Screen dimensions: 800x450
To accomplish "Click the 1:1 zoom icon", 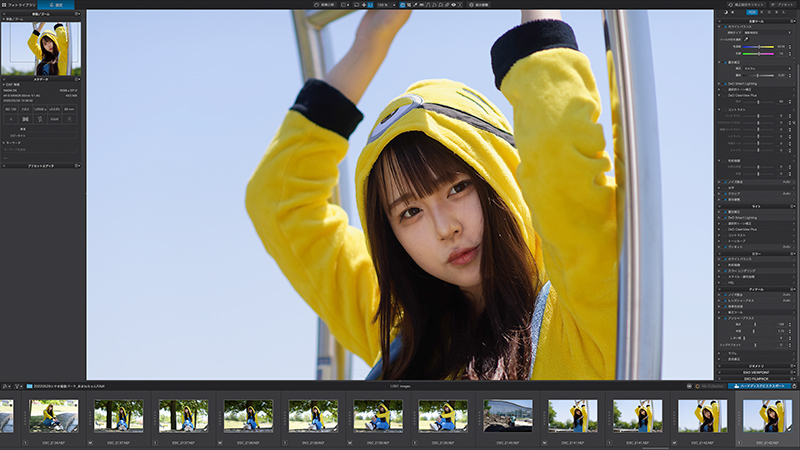I will [370, 5].
